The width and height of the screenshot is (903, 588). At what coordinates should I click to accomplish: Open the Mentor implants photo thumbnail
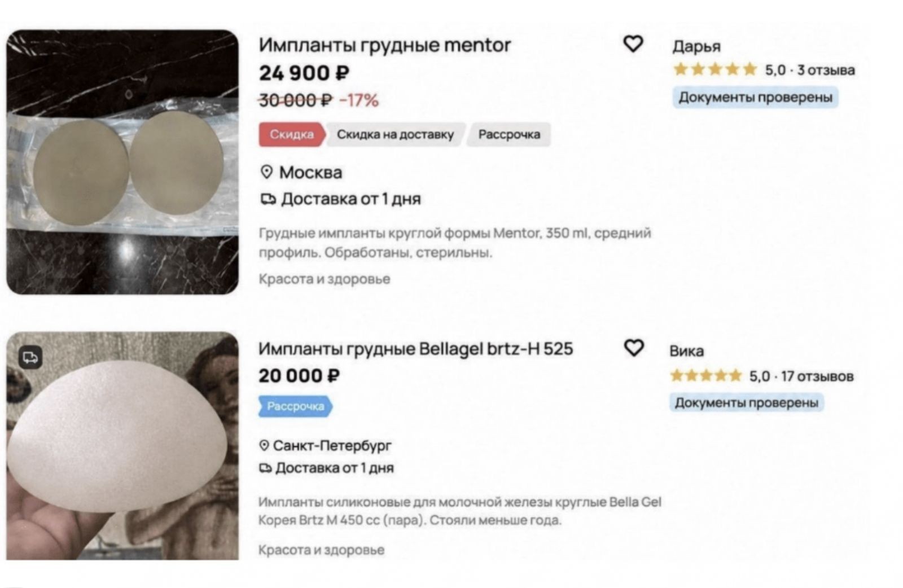[122, 162]
